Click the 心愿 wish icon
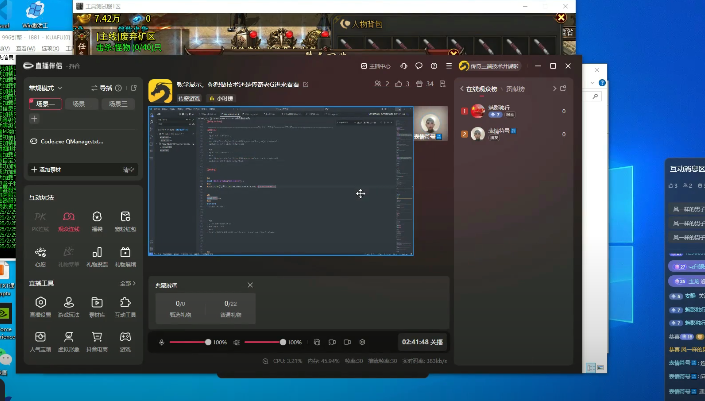Screen dimensions: 705x401 pyautogui.click(x=40, y=254)
